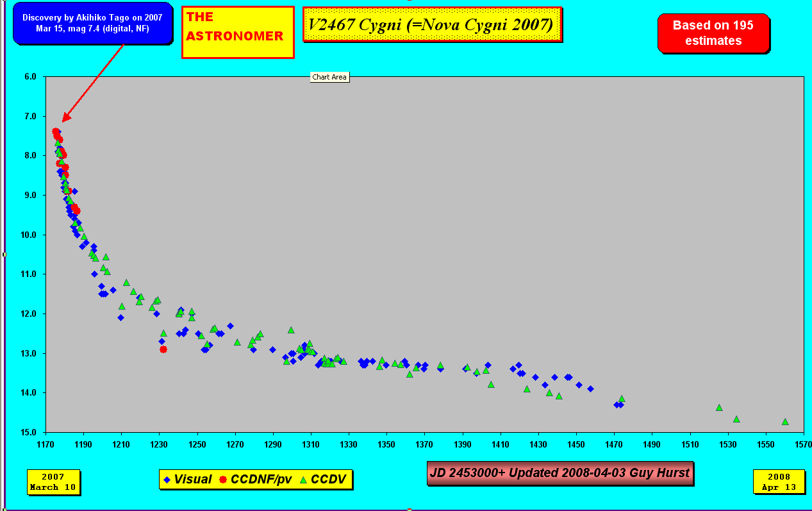Select 'THE ASTRONOMER' text box
812x511 pixels.
click(237, 32)
